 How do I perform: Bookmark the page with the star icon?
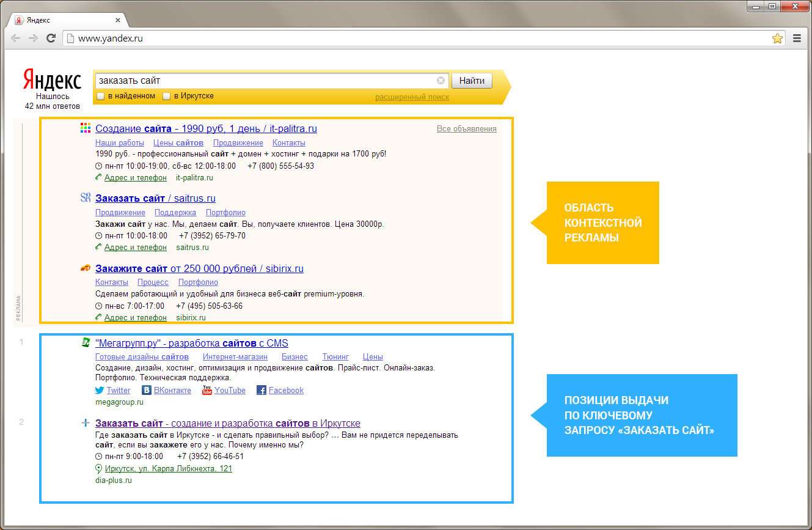pyautogui.click(x=777, y=38)
